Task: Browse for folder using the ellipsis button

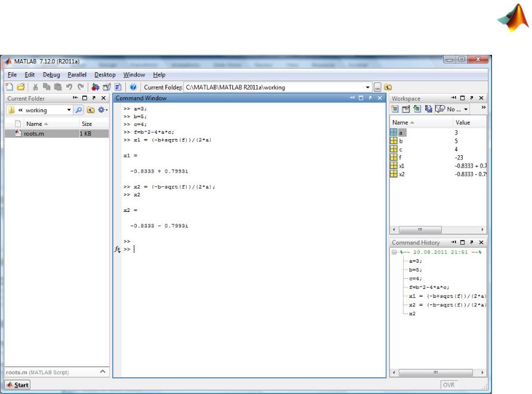Action: coord(377,87)
